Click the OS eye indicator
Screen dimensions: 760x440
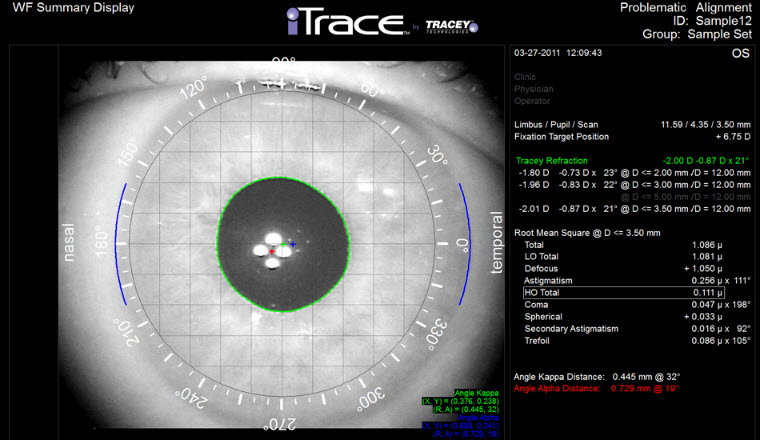[741, 53]
